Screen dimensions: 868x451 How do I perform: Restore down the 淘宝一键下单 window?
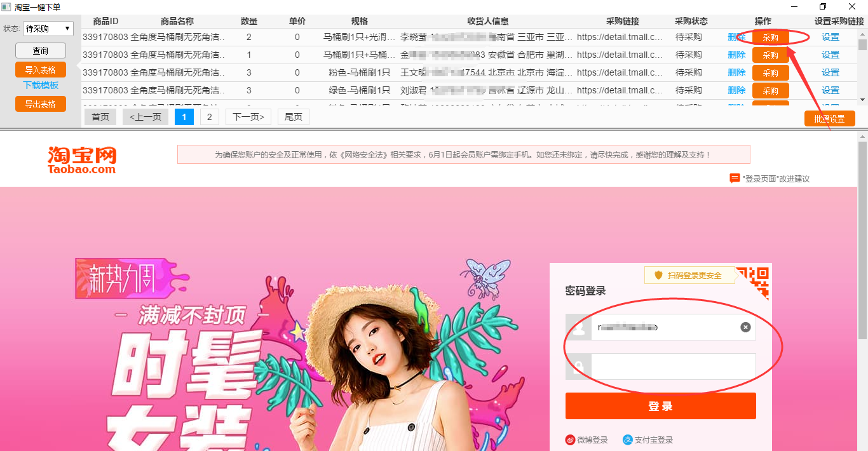point(823,6)
